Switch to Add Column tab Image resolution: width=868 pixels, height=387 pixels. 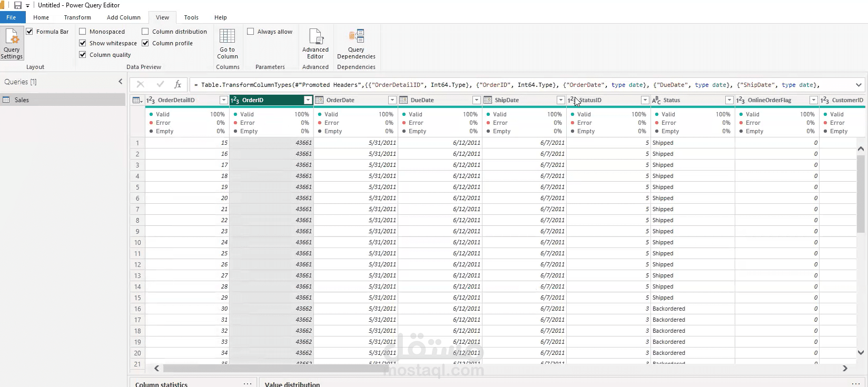point(124,17)
